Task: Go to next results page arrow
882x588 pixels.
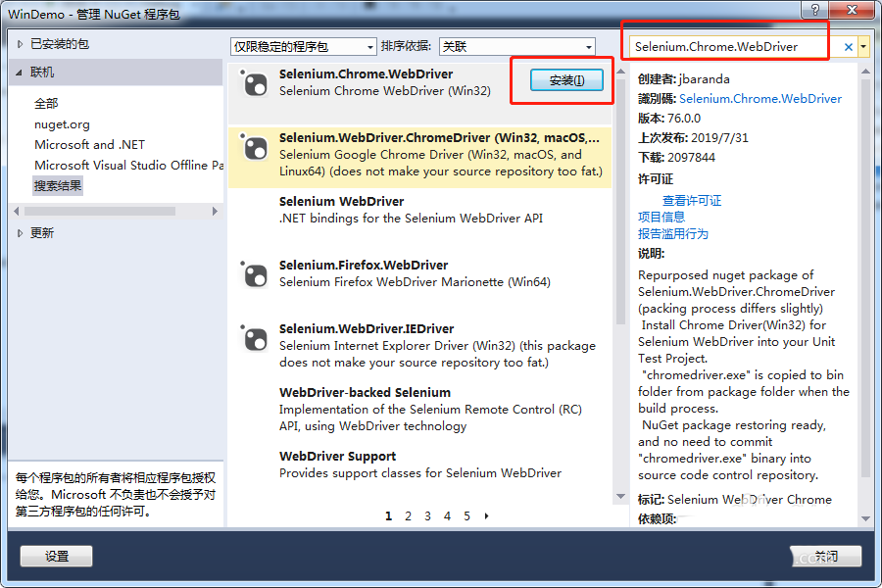Action: pos(486,516)
